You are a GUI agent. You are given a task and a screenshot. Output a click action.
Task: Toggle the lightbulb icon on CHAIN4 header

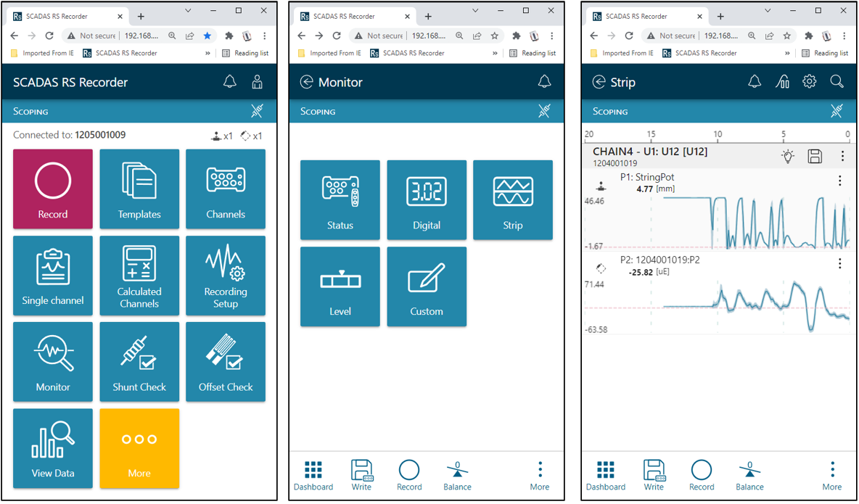(788, 156)
